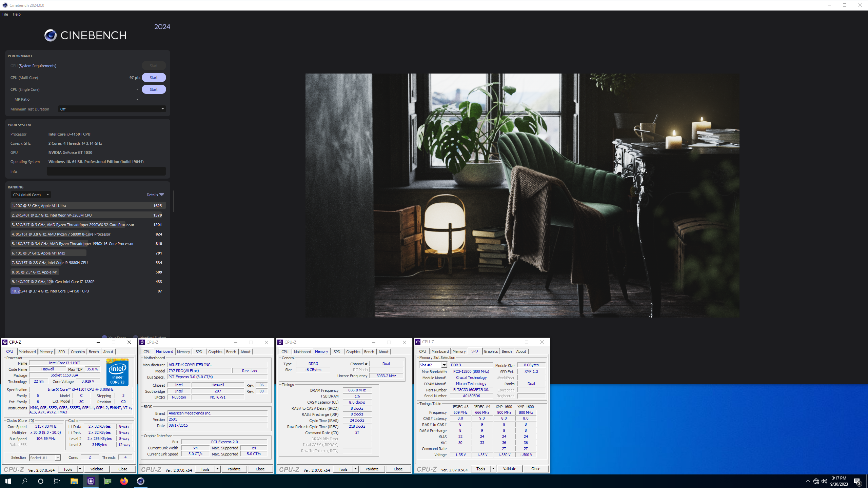Image resolution: width=868 pixels, height=488 pixels.
Task: Open CPU (Multi Core) ranking dropdown
Action: tap(31, 195)
